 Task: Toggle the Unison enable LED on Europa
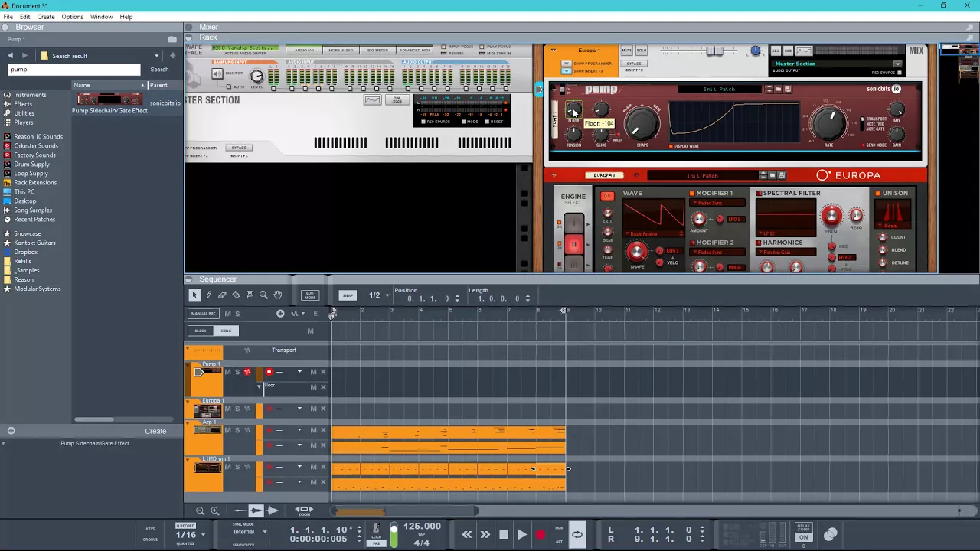coord(878,194)
